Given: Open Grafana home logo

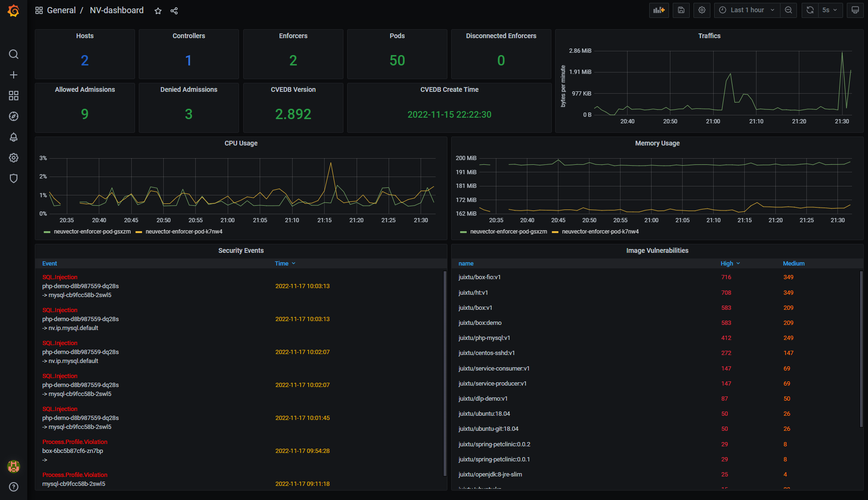Looking at the screenshot, I should (x=14, y=10).
